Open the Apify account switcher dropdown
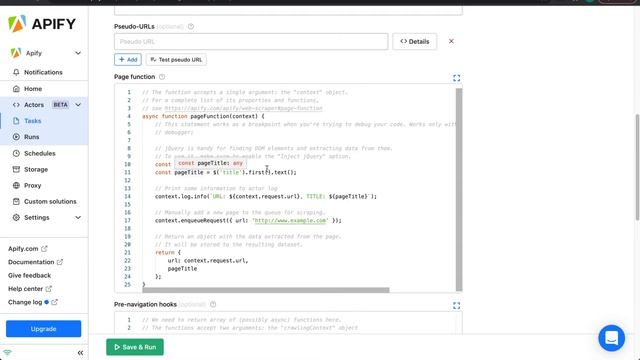Viewport: 640px width, 360px height. pos(78,53)
